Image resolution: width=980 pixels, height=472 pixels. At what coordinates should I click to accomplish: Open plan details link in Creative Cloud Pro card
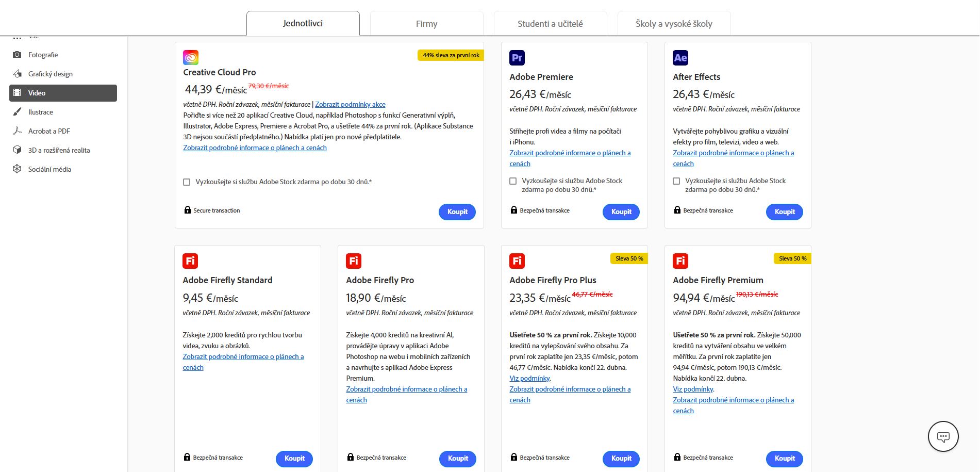coord(255,148)
